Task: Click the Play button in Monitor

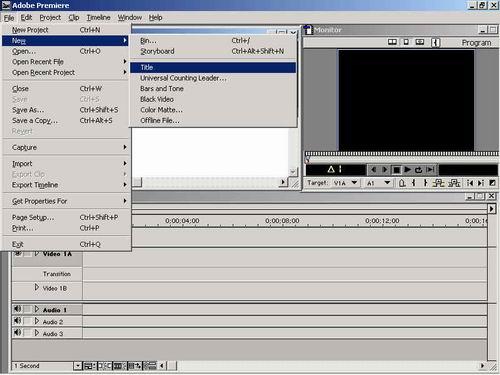Action: (407, 170)
